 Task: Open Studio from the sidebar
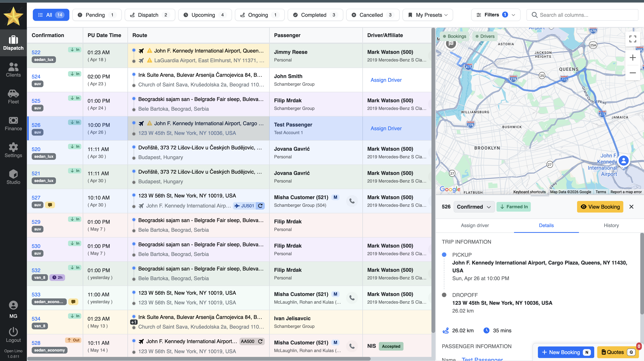(13, 177)
